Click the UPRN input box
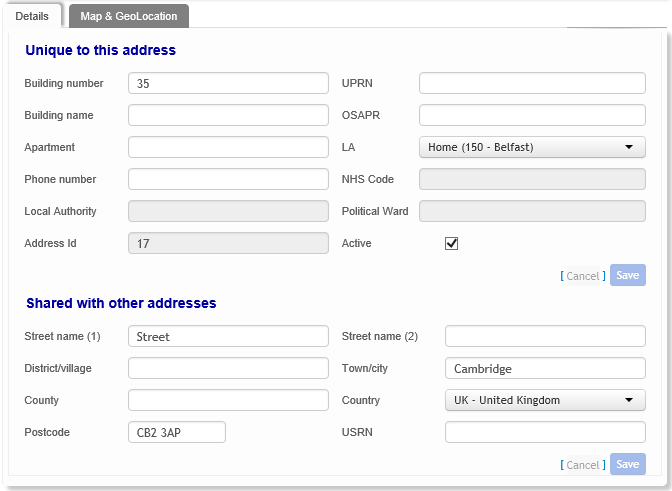672x491 pixels. tap(532, 83)
